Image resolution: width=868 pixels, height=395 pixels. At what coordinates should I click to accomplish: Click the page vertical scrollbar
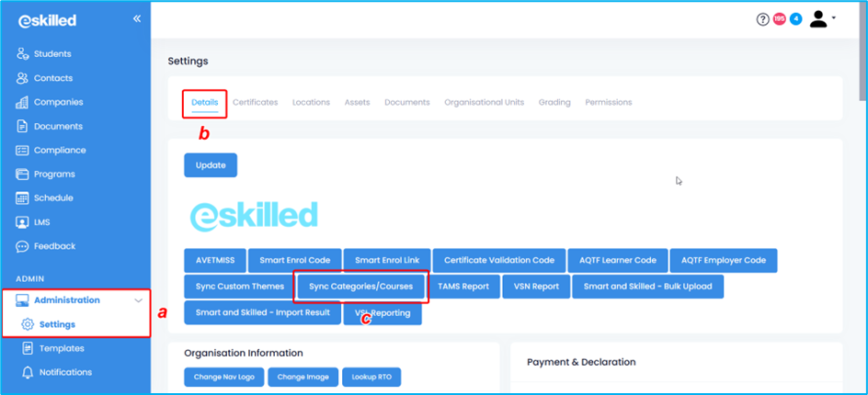tap(862, 55)
